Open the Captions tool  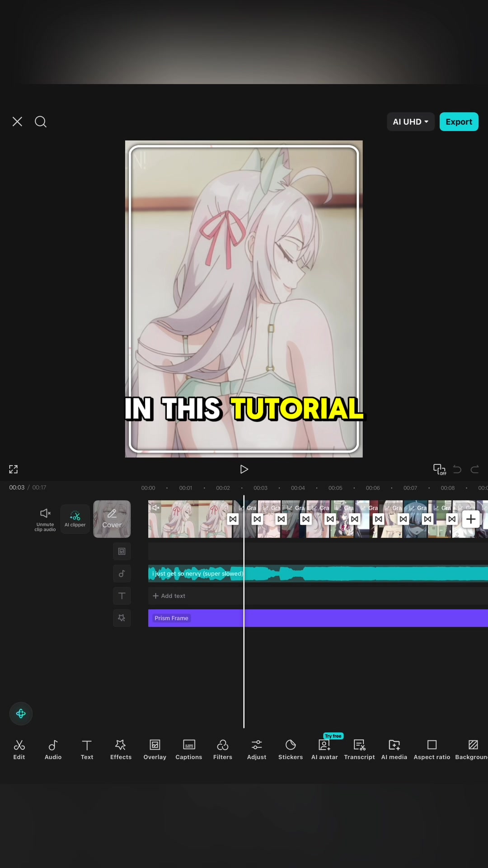[x=189, y=750]
